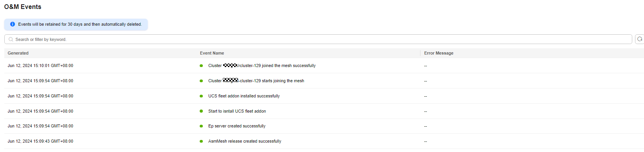Click green status dot for starts joining mesh
Viewport: 644px width, 152px height.
201,81
